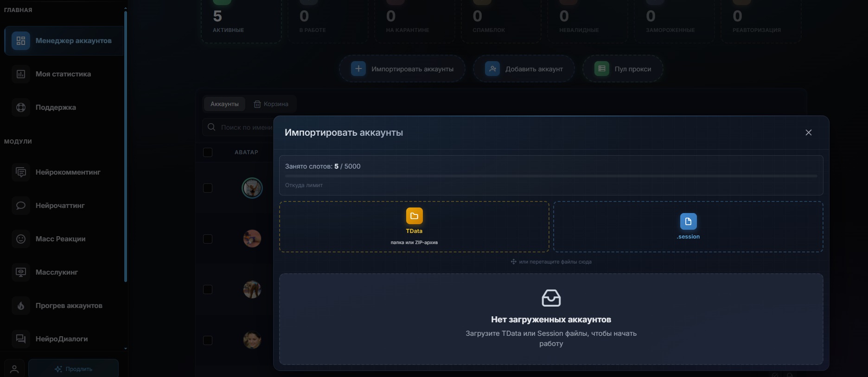
Task: Toggle the select-all checkbox in the table header
Action: pyautogui.click(x=208, y=152)
